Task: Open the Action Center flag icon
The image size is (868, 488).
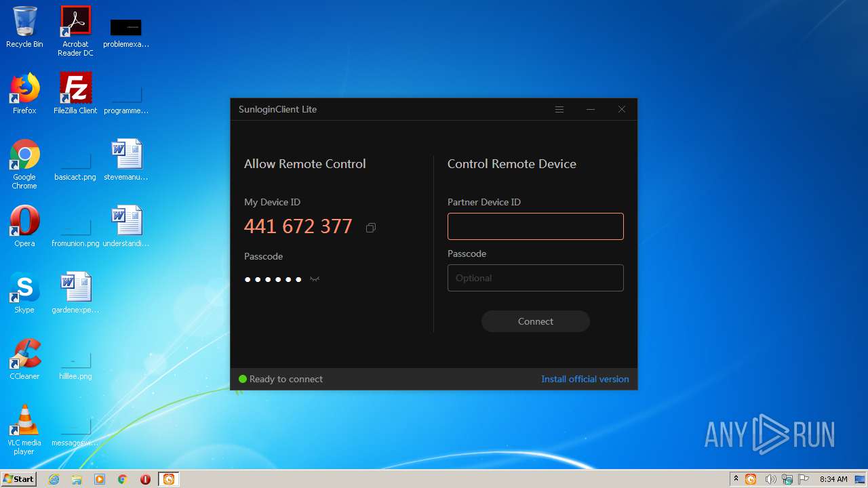Action: pos(804,479)
